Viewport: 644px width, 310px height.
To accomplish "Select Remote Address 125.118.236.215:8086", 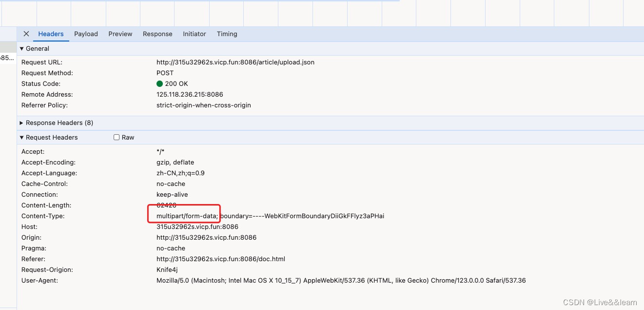I will click(190, 94).
